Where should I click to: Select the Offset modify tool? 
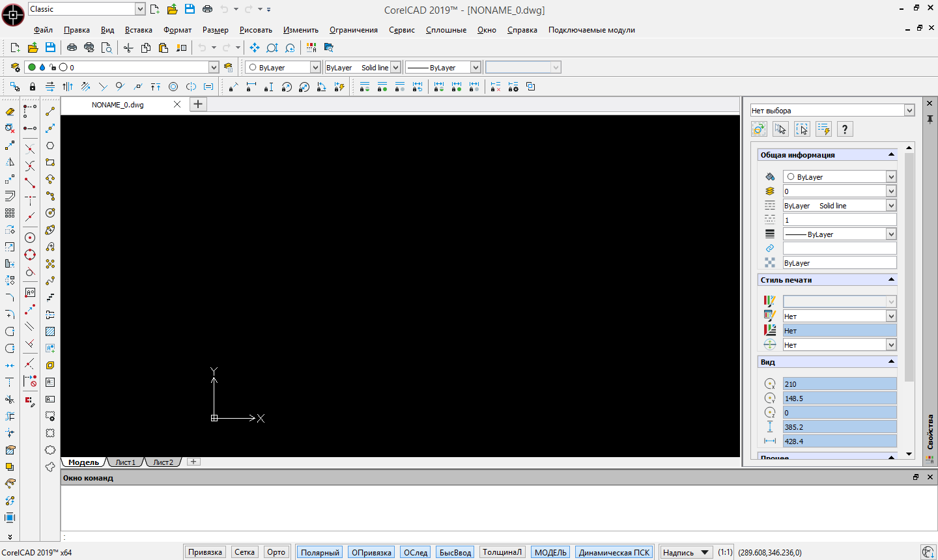(10, 196)
